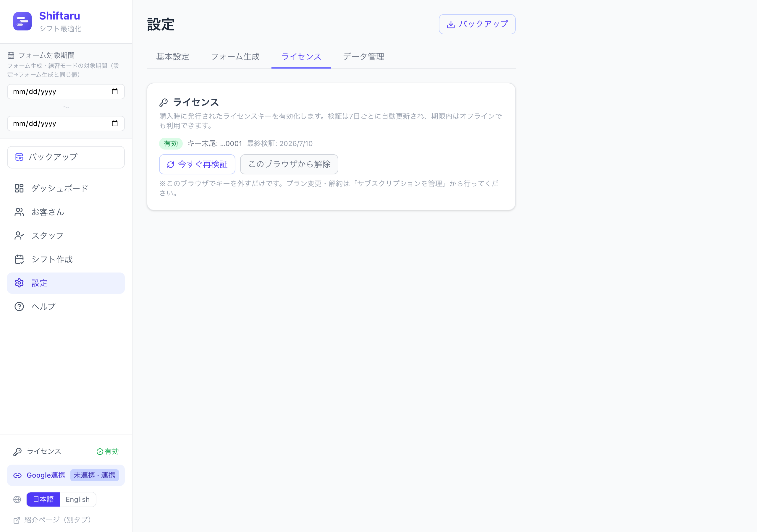
Task: Click the green check 有効 indicator in the sidebar
Action: coord(107,452)
